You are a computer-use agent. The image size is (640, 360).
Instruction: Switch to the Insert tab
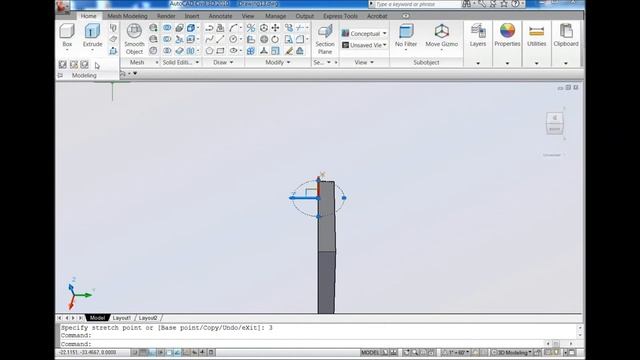coord(192,16)
